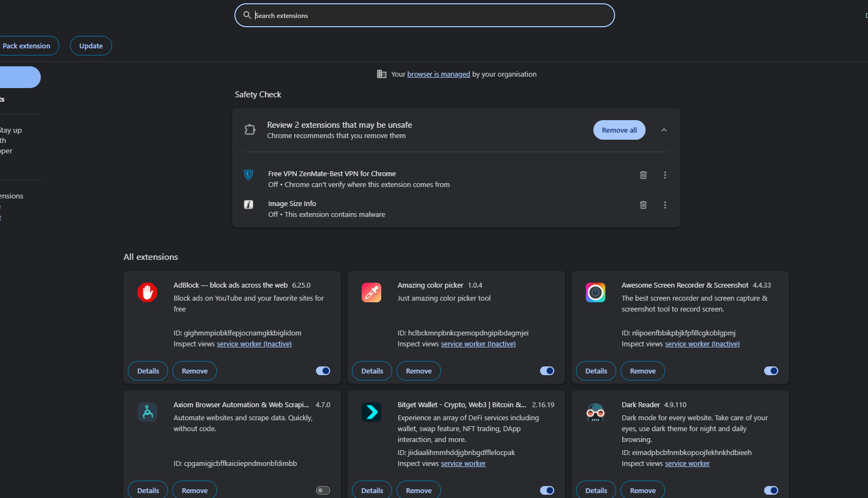Disable the Dark Reader toggle
The width and height of the screenshot is (868, 498).
coord(771,490)
